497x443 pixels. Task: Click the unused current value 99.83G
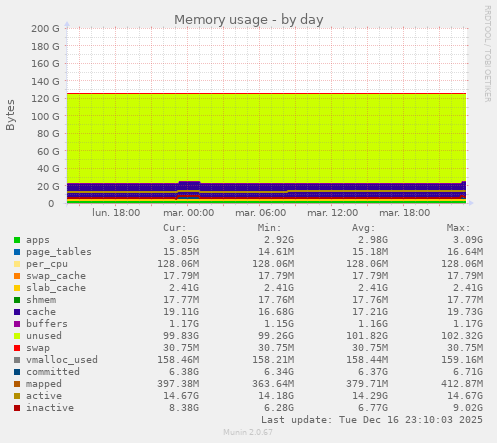(181, 336)
